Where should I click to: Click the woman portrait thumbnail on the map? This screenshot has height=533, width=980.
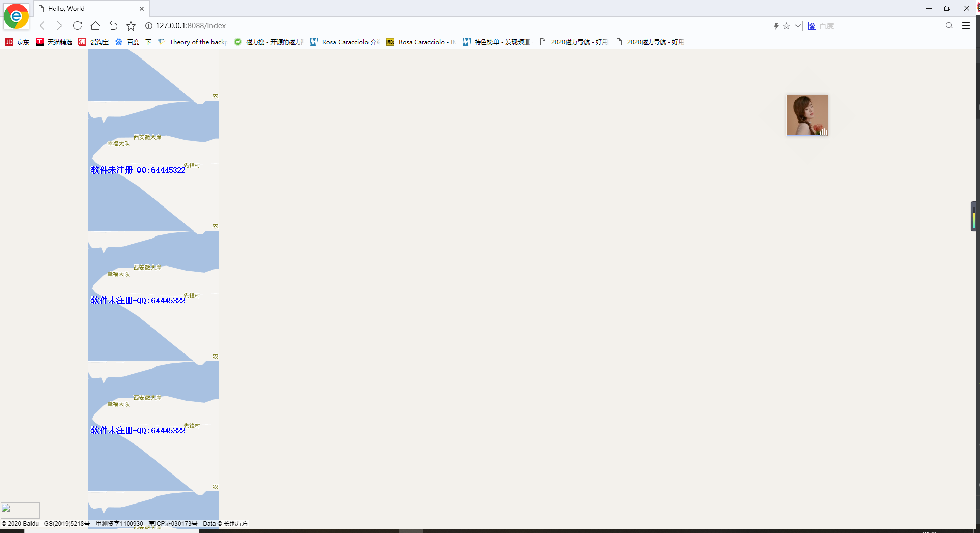click(807, 115)
